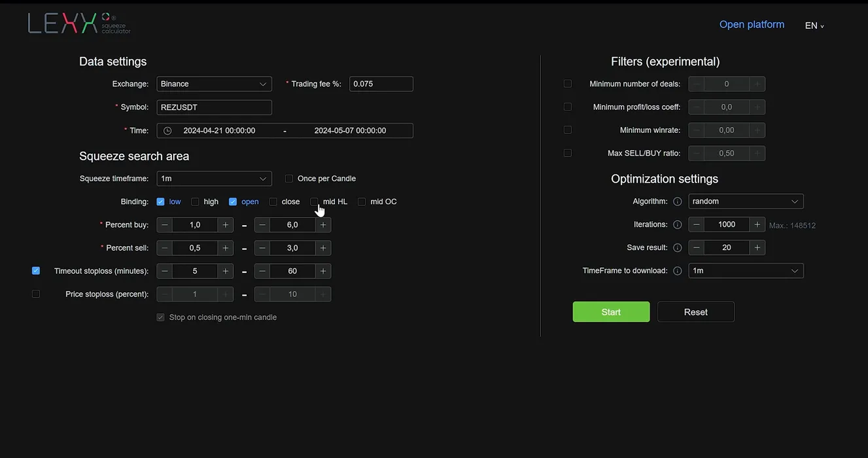
Task: Decrease the Iterations count
Action: [x=697, y=224]
